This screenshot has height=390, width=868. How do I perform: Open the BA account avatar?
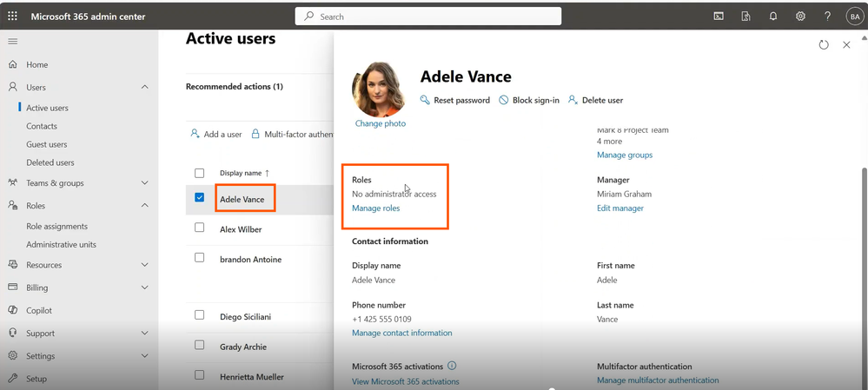pyautogui.click(x=854, y=17)
